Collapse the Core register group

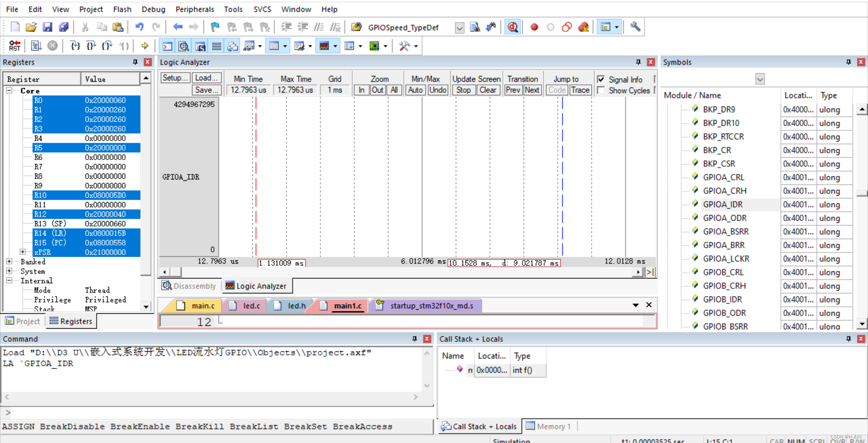point(9,90)
